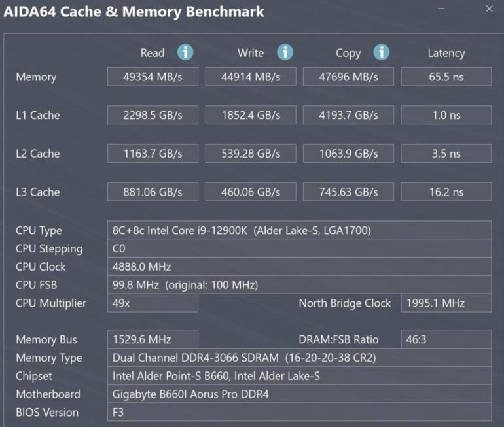
Task: Click the info icon next to Read
Action: click(x=185, y=52)
